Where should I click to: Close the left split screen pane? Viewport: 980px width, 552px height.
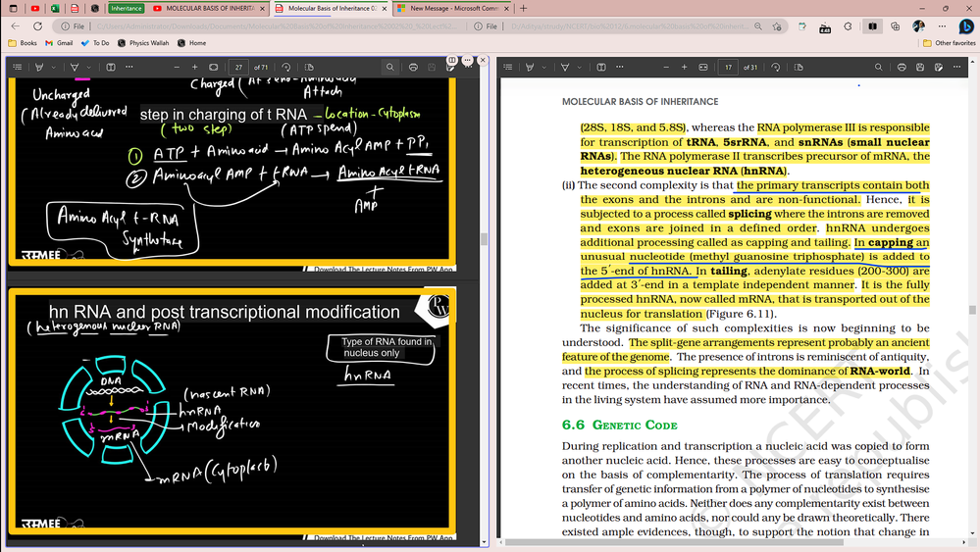click(x=483, y=60)
